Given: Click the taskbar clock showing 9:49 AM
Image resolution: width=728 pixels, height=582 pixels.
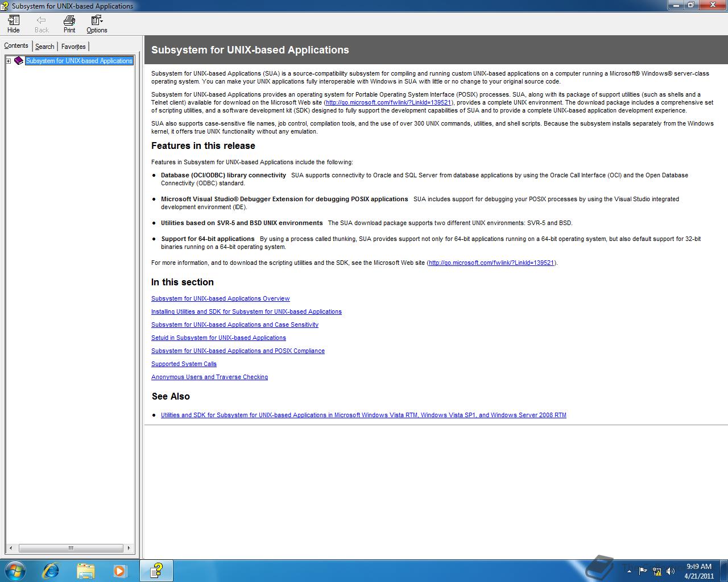Looking at the screenshot, I should (x=699, y=571).
